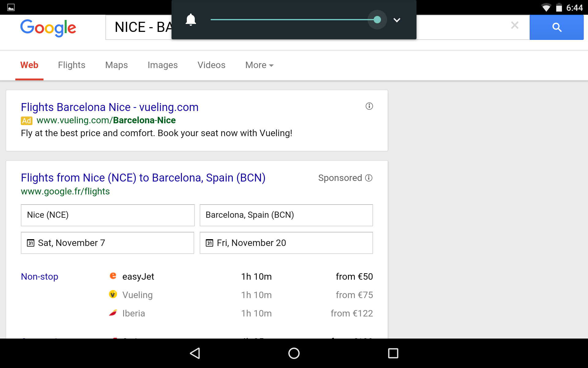The height and width of the screenshot is (368, 588).
Task: Click the Sponsored info icon
Action: 369,178
